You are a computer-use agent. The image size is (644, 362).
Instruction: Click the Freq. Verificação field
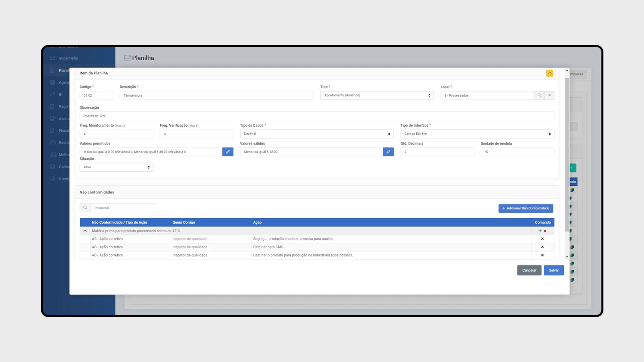pos(196,134)
